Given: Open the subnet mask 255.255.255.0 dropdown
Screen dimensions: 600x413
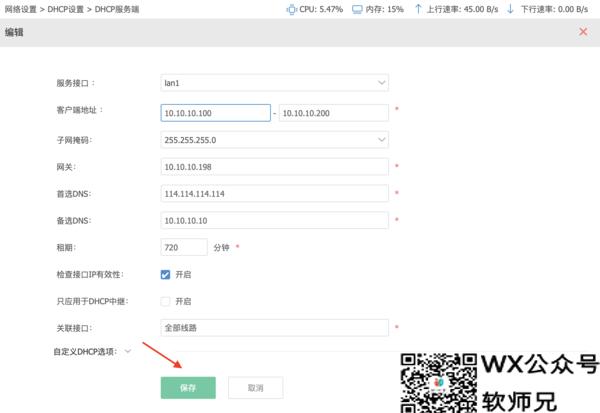Looking at the screenshot, I should (x=274, y=140).
